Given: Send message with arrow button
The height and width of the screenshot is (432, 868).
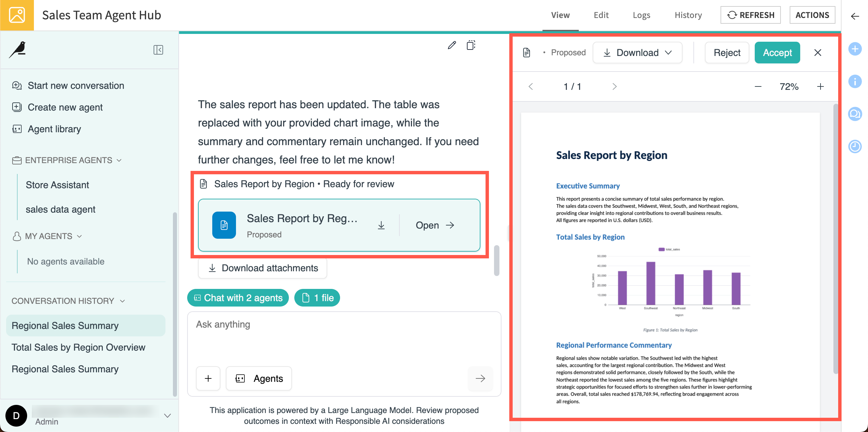Looking at the screenshot, I should pyautogui.click(x=480, y=378).
